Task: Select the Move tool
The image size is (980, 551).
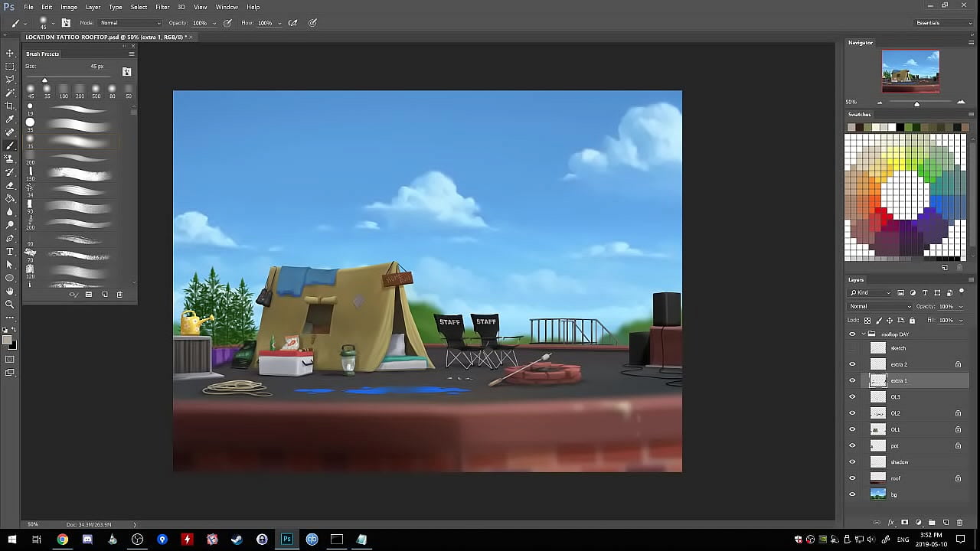Action: [x=10, y=53]
